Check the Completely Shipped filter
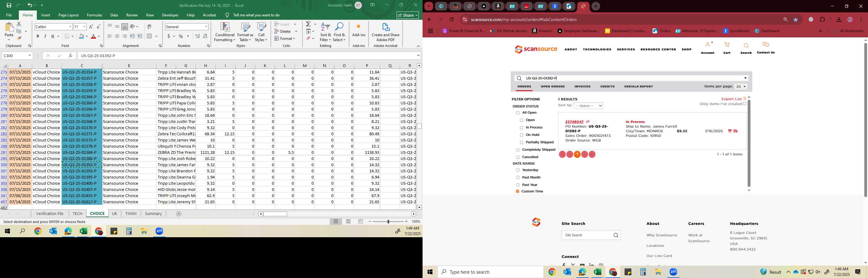The image size is (868, 278). pos(518,150)
